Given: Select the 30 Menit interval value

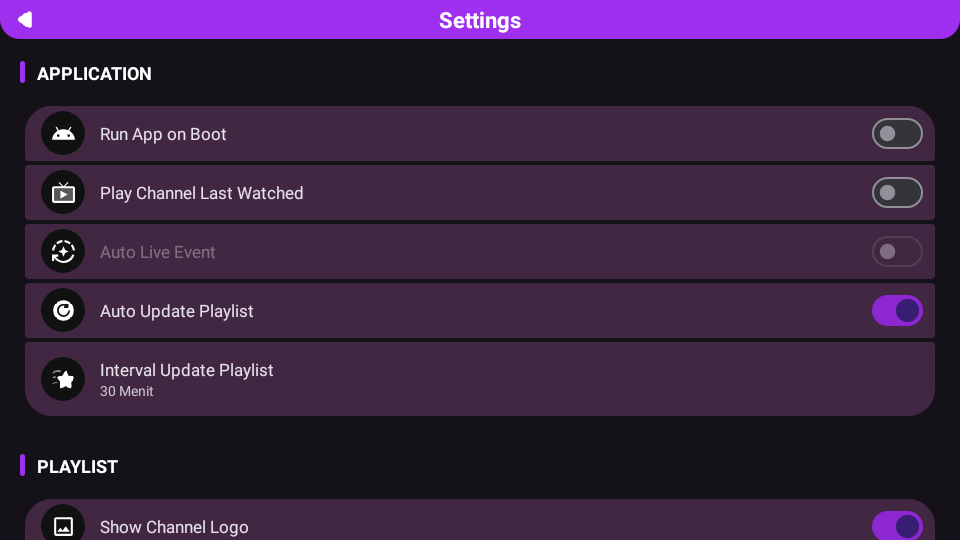Looking at the screenshot, I should tap(127, 391).
